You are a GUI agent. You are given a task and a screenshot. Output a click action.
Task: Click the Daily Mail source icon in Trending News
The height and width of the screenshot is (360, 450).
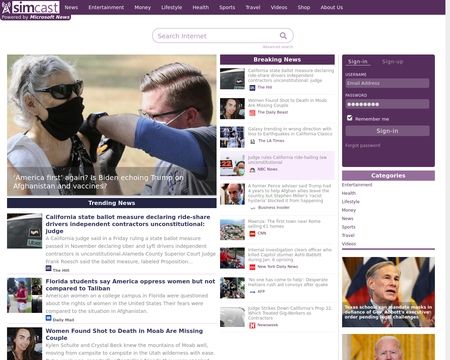click(x=49, y=318)
